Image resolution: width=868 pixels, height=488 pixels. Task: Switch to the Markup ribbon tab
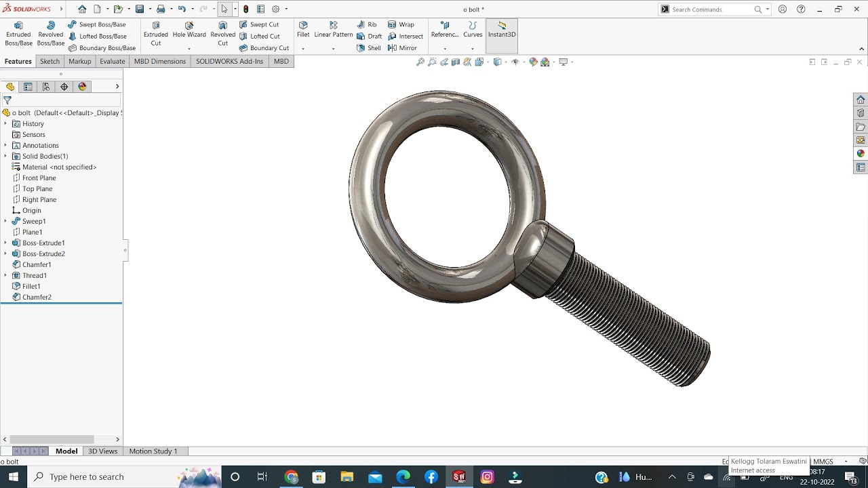[79, 61]
